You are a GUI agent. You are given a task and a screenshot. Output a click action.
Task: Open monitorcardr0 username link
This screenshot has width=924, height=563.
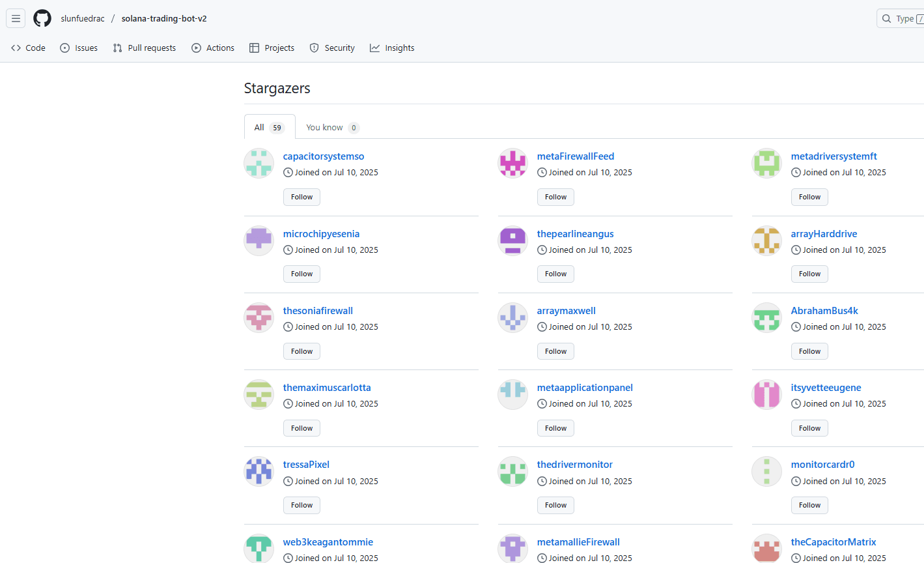(x=823, y=465)
